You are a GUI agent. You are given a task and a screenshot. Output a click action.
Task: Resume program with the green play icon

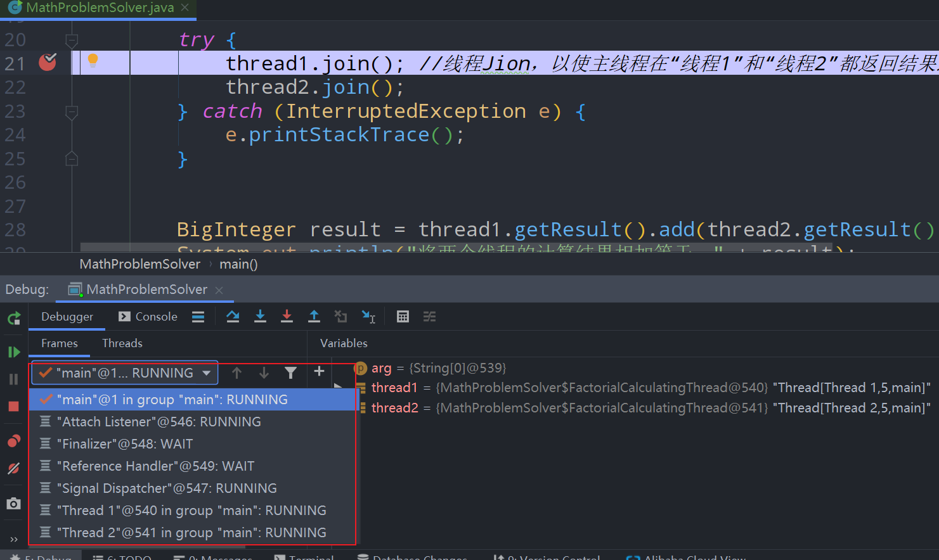[14, 352]
